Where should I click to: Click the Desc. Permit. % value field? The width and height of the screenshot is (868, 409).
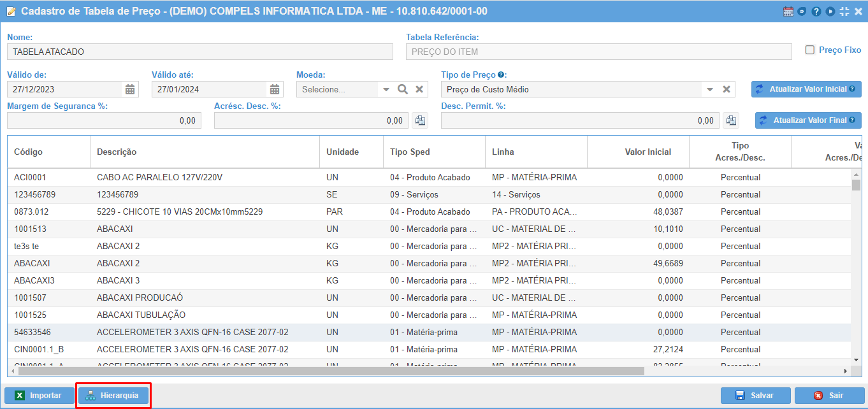click(x=580, y=120)
